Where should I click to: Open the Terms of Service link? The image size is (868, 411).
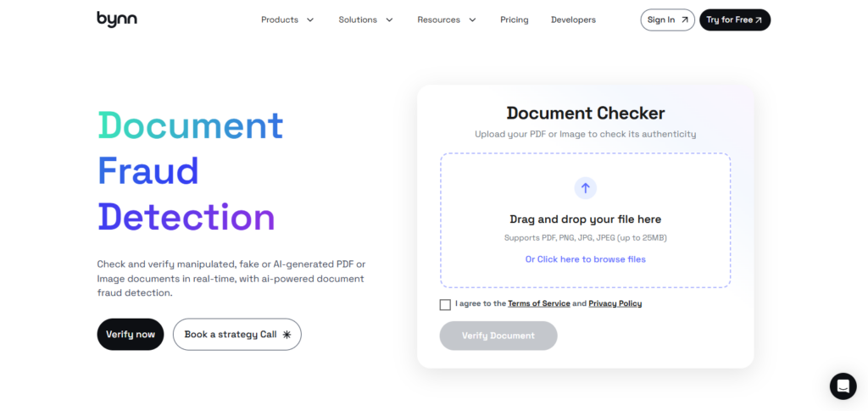[x=538, y=303]
